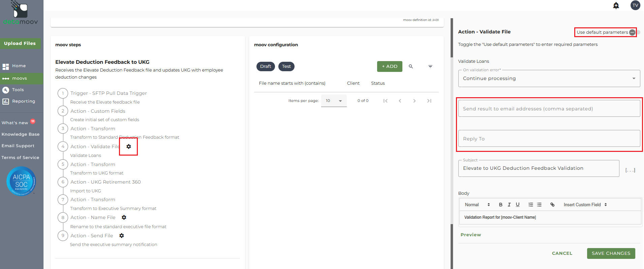The width and height of the screenshot is (644, 269).
Task: Sort by Status column header
Action: tap(378, 83)
